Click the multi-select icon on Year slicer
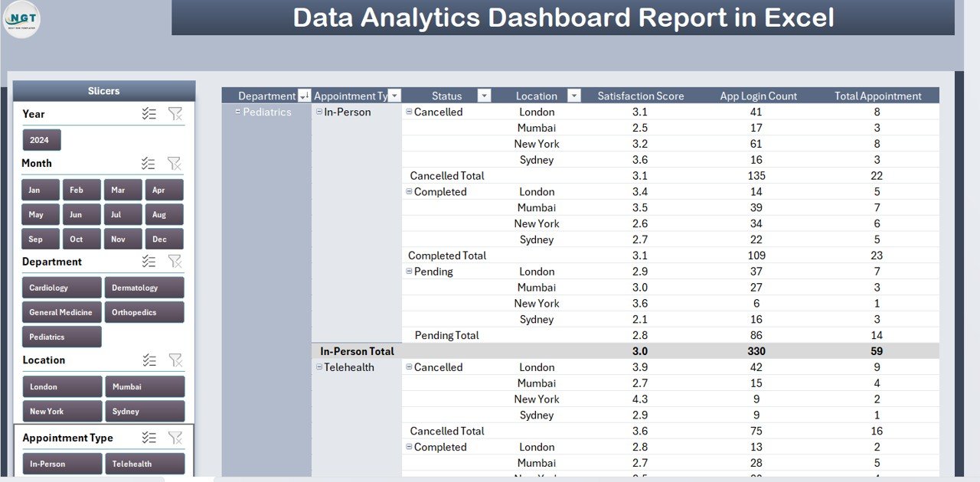980x482 pixels. (x=150, y=113)
